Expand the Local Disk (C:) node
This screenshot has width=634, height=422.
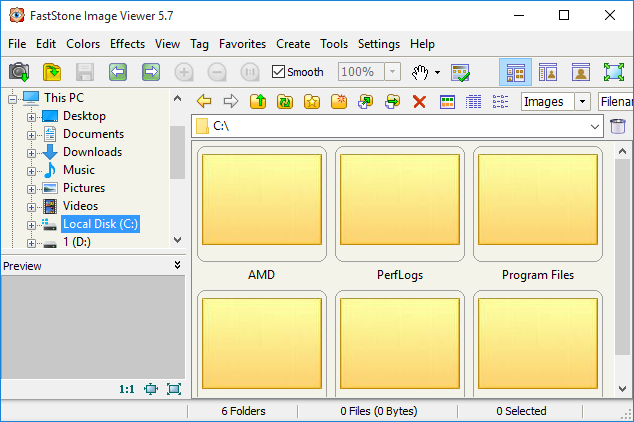pyautogui.click(x=31, y=225)
